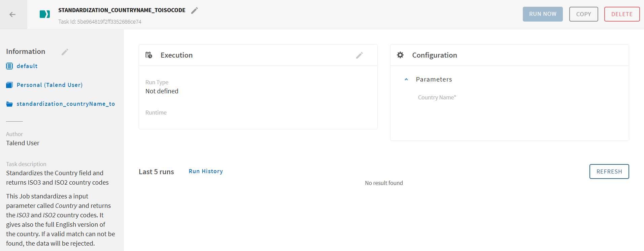Open standardization_countryName_to artifact link
The height and width of the screenshot is (251, 644).
point(66,104)
